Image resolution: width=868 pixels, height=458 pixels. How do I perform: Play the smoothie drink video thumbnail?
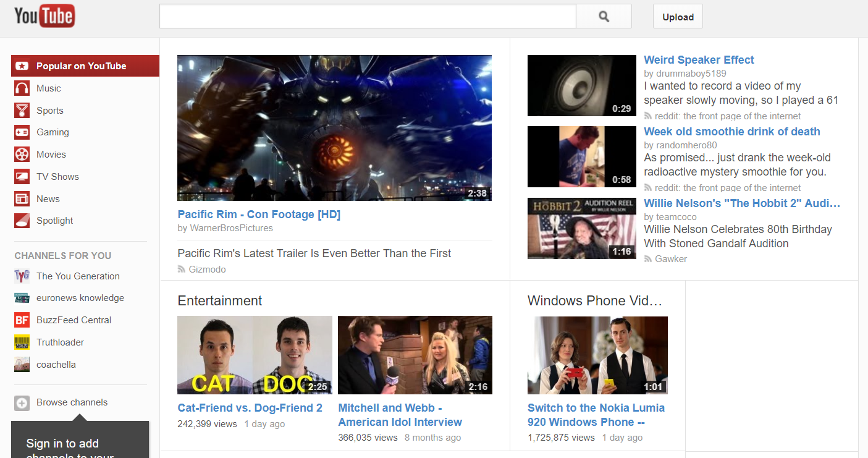click(x=582, y=157)
